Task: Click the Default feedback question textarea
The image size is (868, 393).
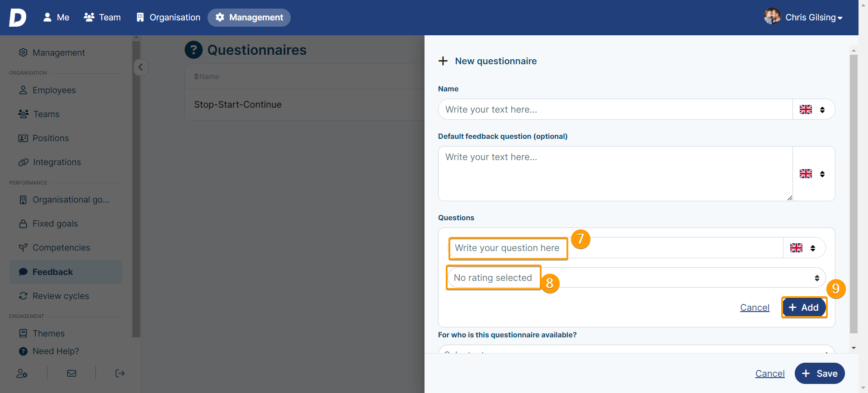Action: click(x=615, y=174)
